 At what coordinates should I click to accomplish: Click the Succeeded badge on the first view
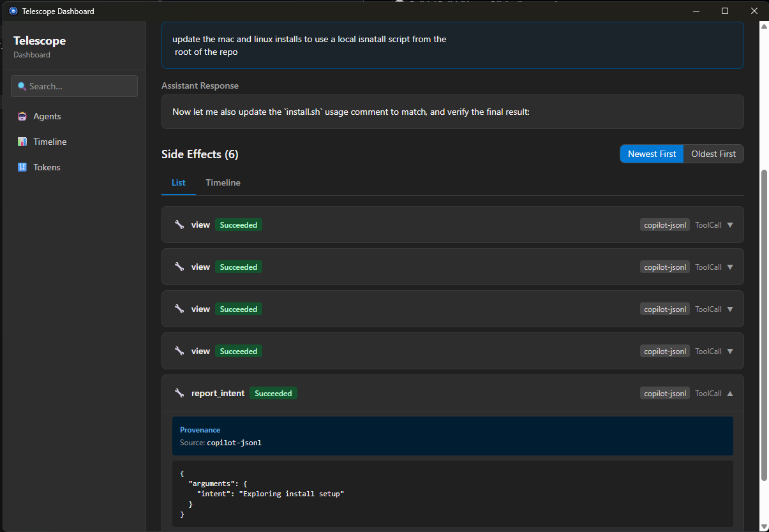point(239,225)
